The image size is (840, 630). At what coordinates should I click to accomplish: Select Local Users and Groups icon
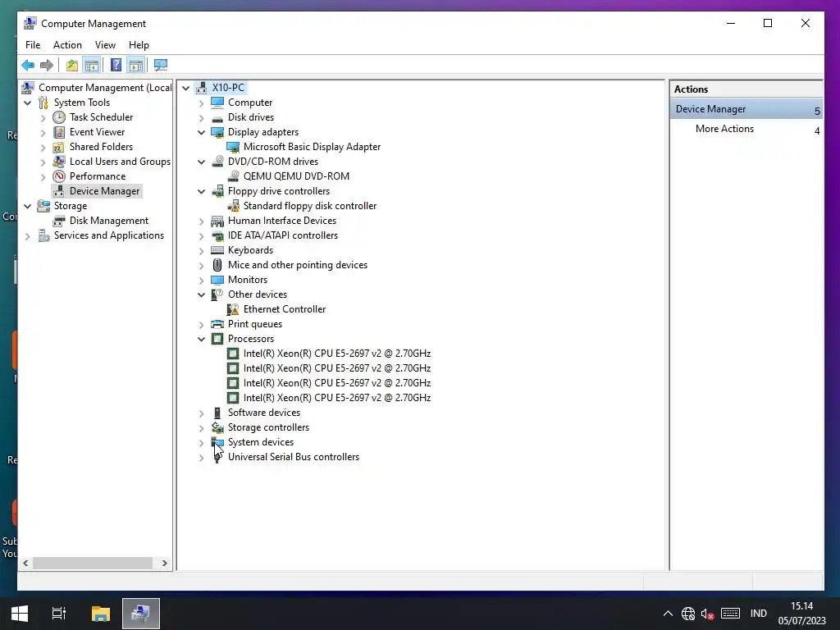59,162
